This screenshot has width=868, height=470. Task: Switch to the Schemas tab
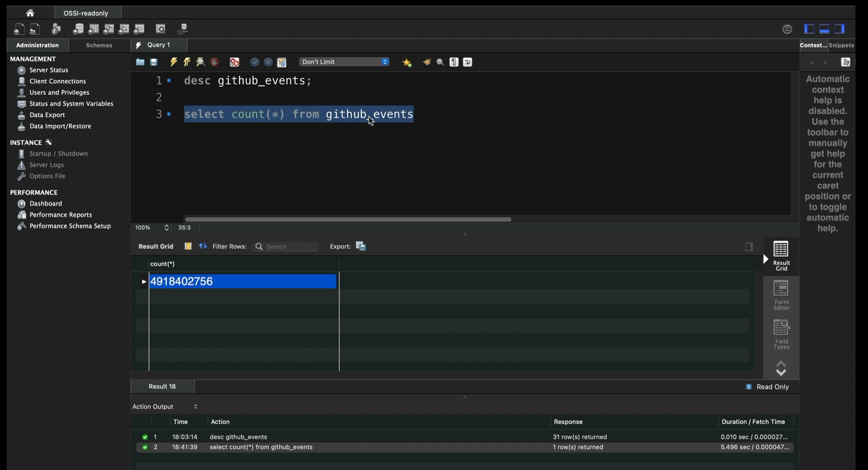coord(99,45)
